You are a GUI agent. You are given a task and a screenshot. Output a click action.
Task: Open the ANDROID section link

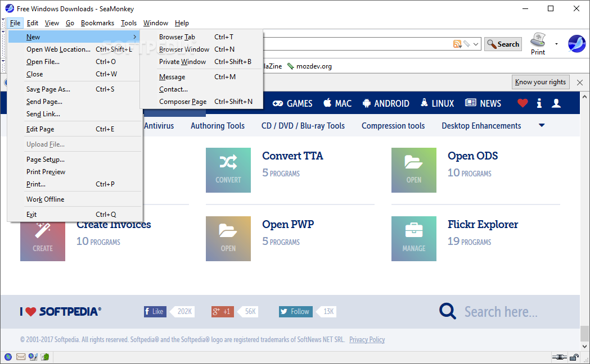tap(386, 103)
